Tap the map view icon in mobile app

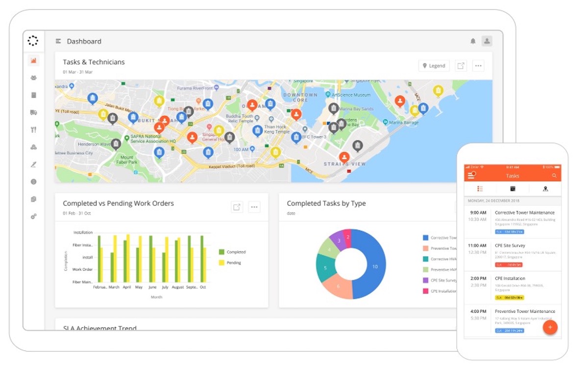tap(545, 188)
